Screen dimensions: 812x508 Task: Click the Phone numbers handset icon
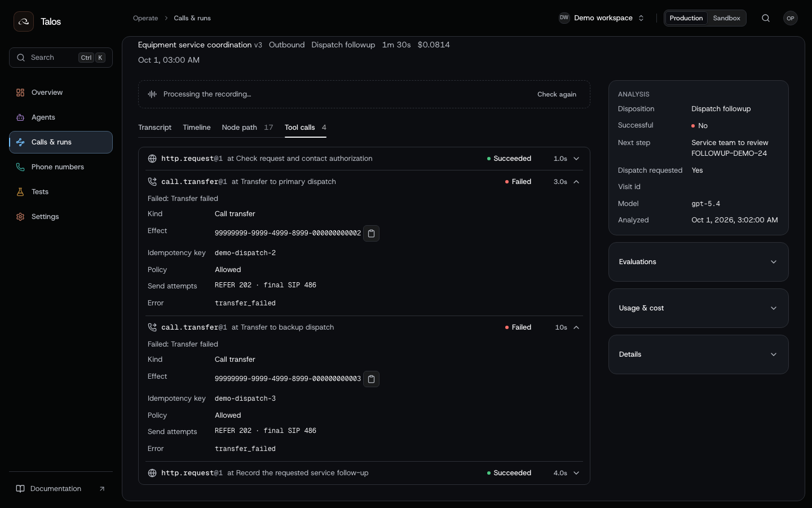[20, 167]
